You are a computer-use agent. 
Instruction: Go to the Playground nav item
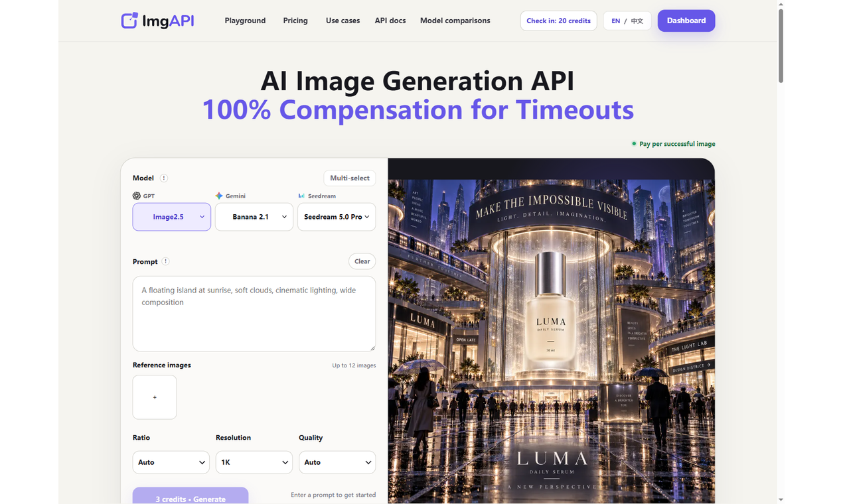click(x=245, y=21)
